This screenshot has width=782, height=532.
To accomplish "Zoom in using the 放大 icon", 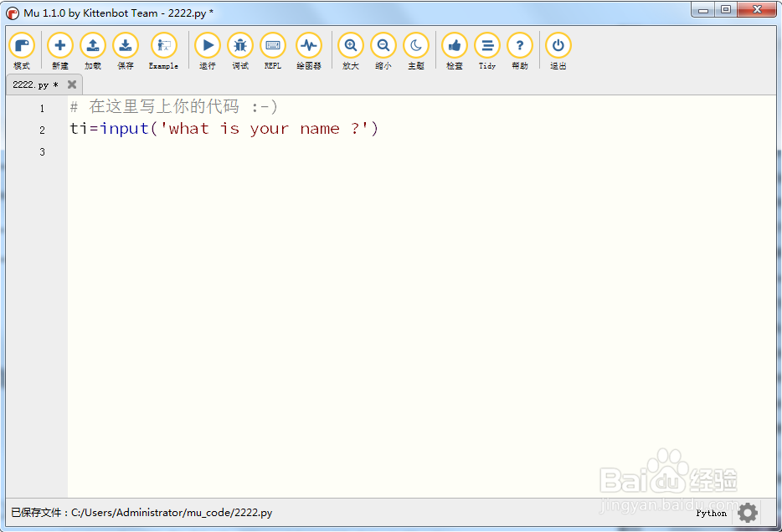I will (x=350, y=46).
